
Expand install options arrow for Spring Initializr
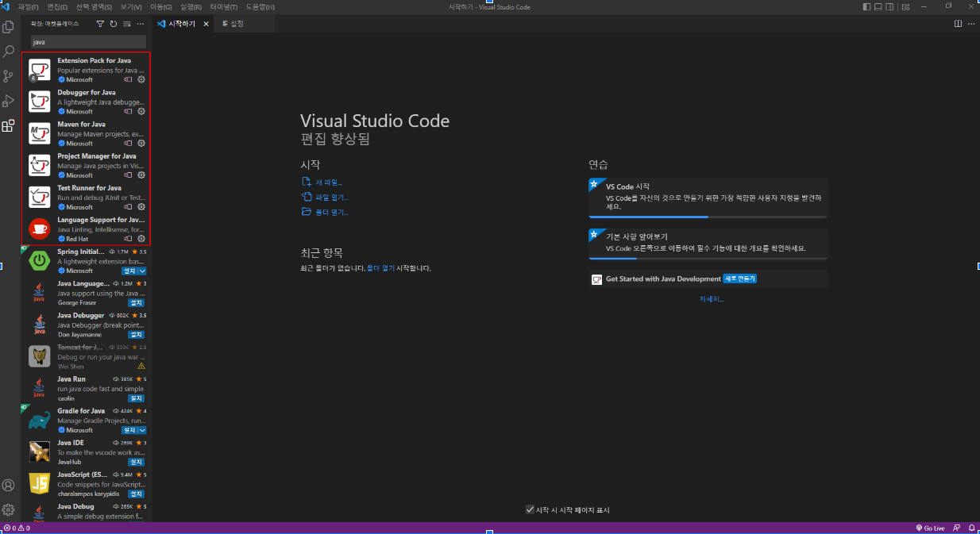tap(142, 271)
